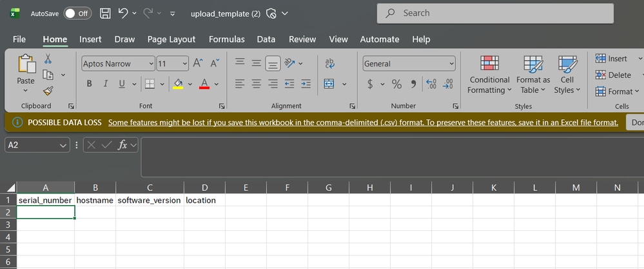Toggle italic formatting
The width and height of the screenshot is (644, 269).
pos(106,84)
